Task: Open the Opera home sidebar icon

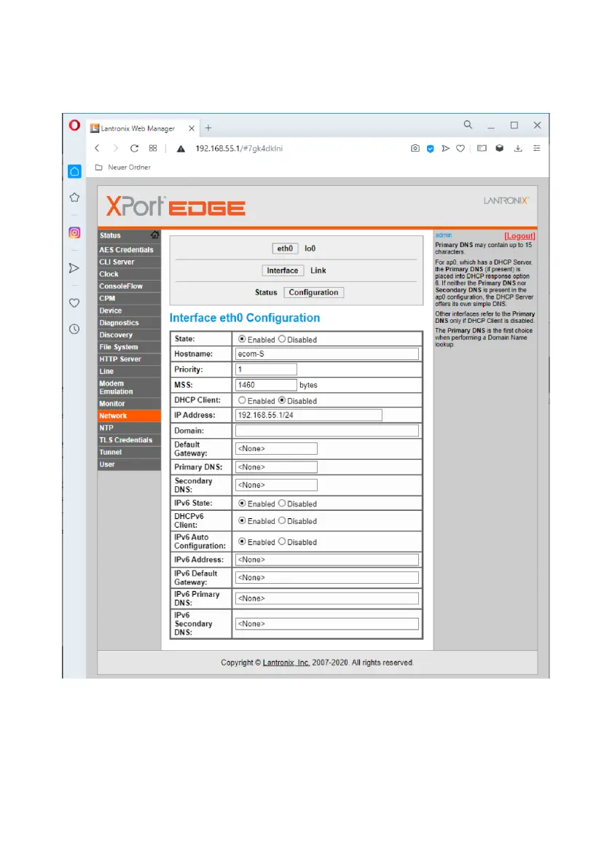Action: (x=74, y=171)
